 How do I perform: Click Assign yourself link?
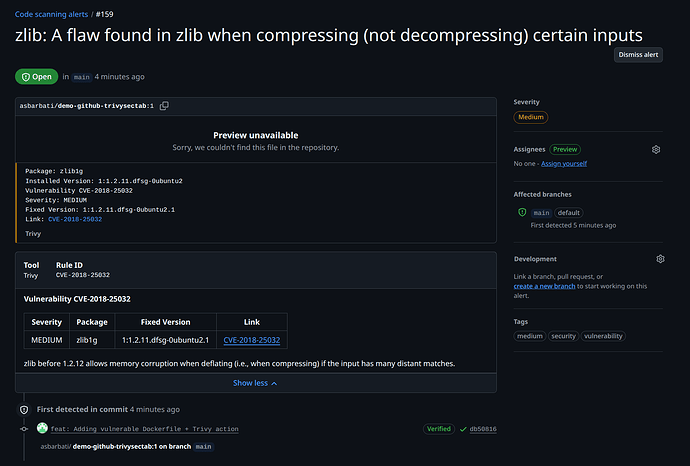pos(563,163)
